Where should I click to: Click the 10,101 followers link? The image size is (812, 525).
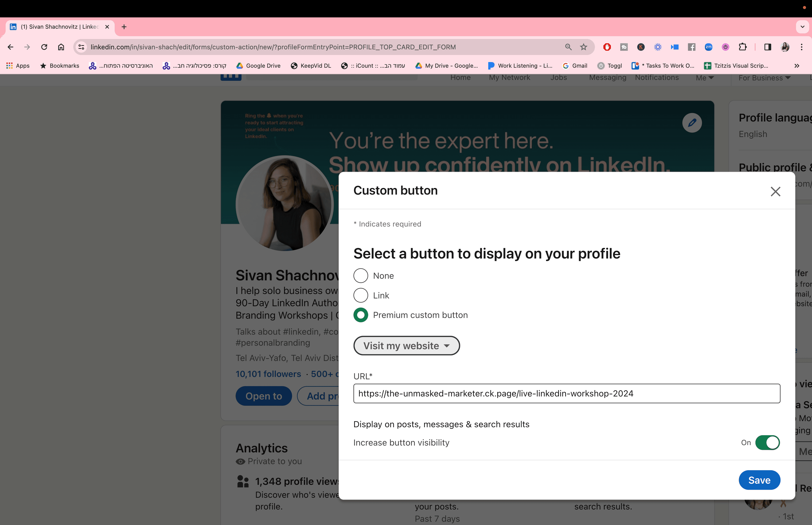268,374
